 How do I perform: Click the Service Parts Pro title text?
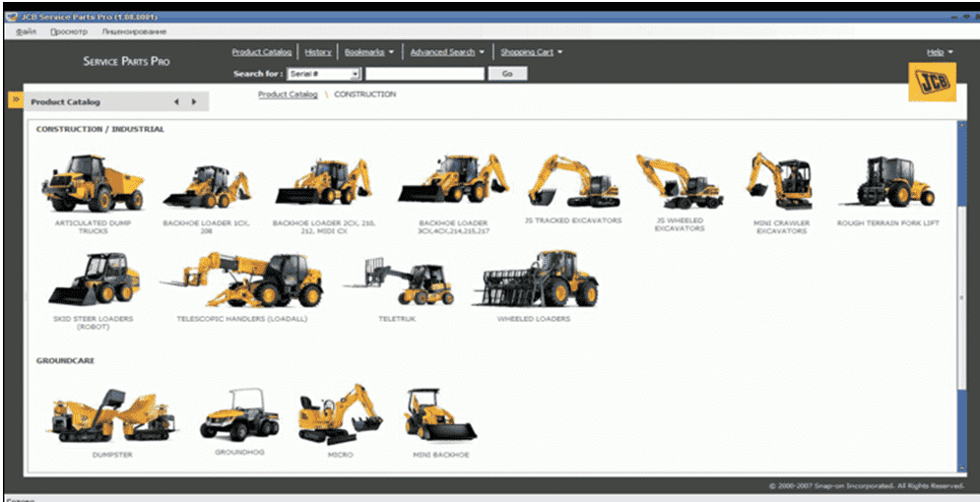pos(126,61)
